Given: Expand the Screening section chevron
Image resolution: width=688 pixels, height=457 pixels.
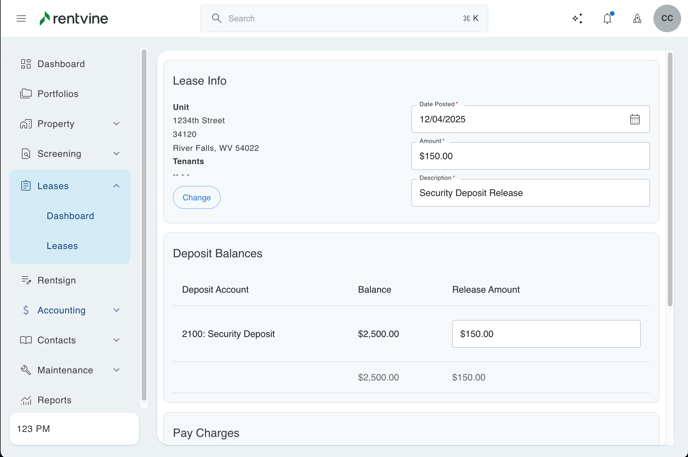Looking at the screenshot, I should click(x=116, y=154).
